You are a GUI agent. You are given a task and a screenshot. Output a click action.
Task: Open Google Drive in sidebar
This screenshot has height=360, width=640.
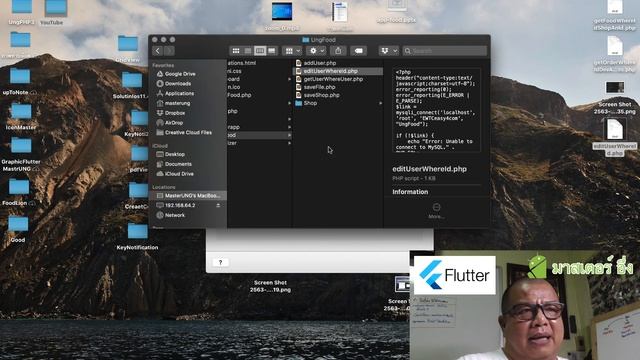pyautogui.click(x=180, y=74)
